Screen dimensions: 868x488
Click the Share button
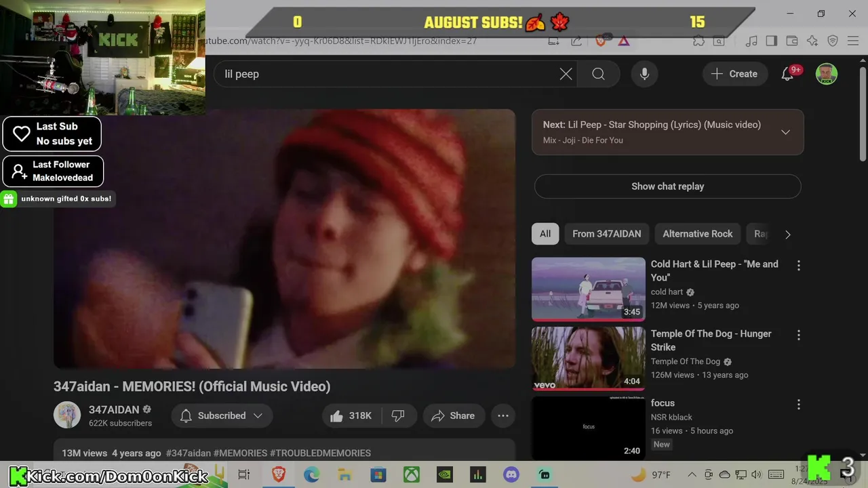pos(453,415)
